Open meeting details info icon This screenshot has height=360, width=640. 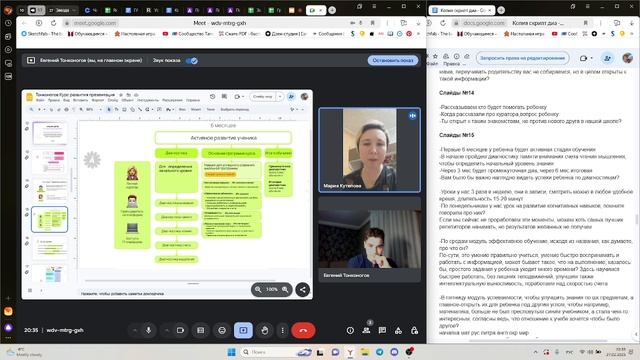click(x=350, y=331)
